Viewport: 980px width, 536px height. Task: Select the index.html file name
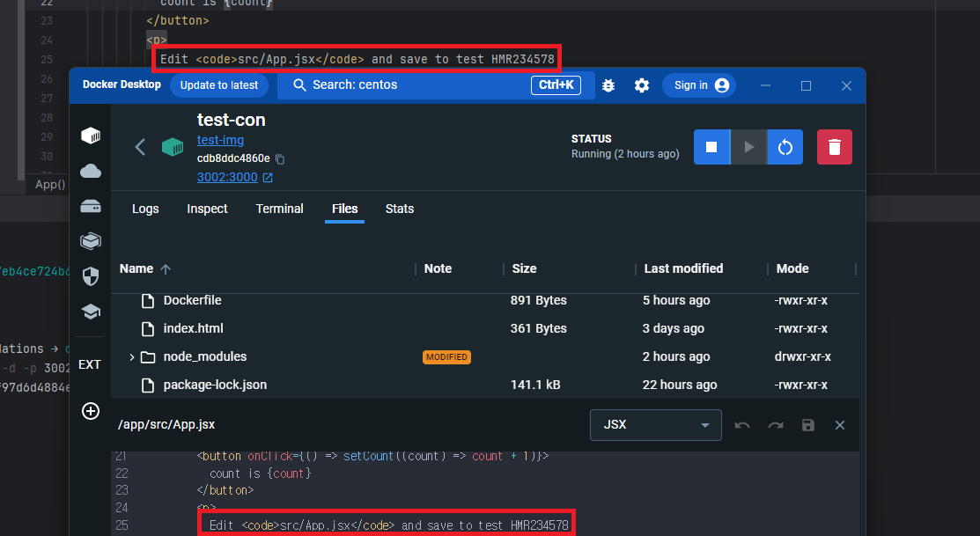193,328
